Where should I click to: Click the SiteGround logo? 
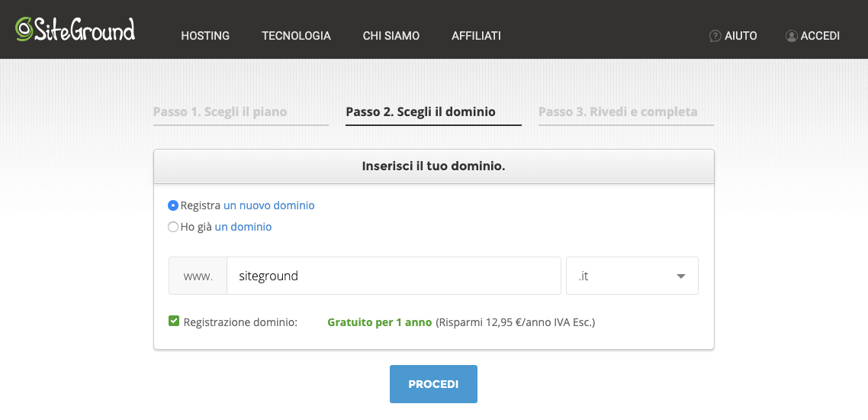point(75,30)
